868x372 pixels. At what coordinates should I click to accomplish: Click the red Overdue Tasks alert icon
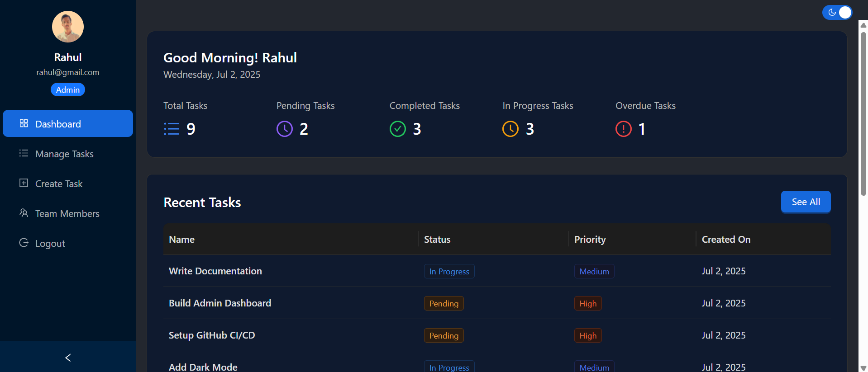click(x=624, y=129)
